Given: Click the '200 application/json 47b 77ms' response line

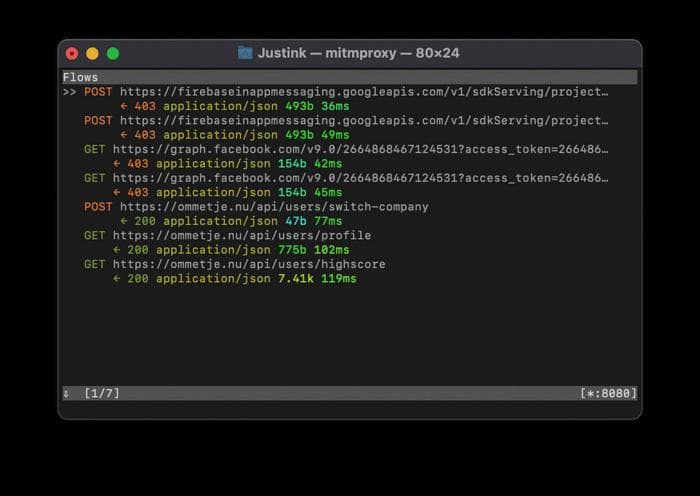Looking at the screenshot, I should pyautogui.click(x=231, y=221).
